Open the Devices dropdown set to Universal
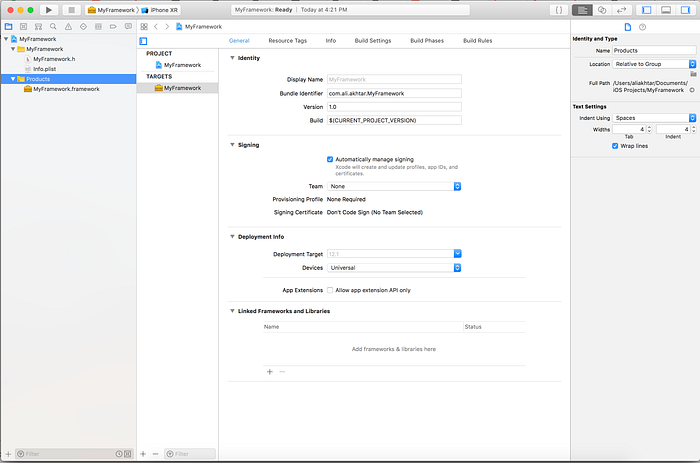 [x=394, y=268]
